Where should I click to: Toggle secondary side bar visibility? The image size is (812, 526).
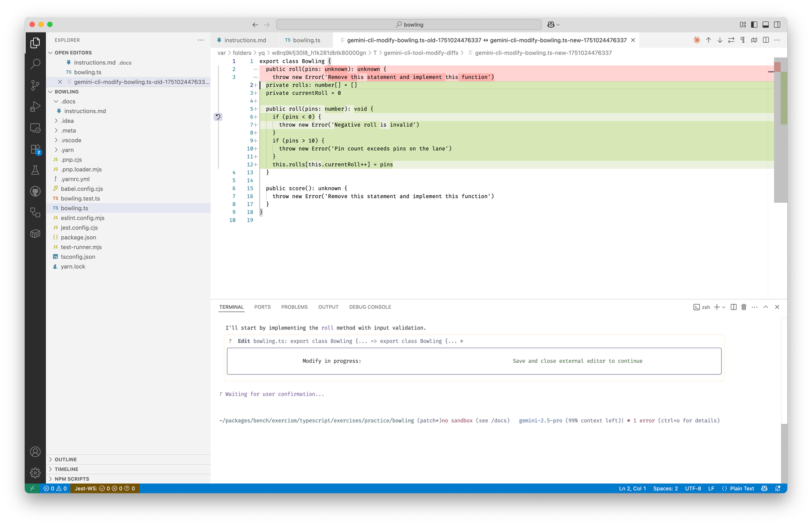pos(777,25)
